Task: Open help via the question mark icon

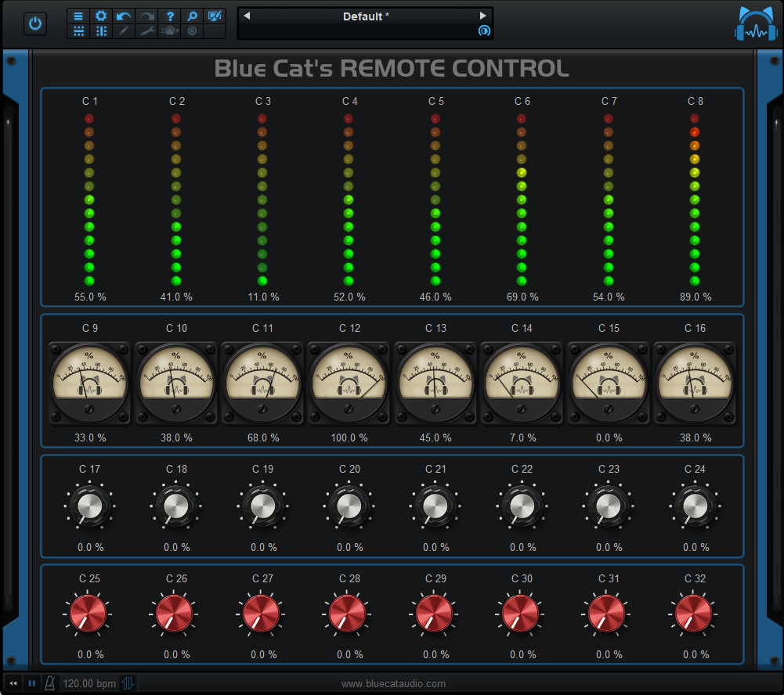Action: 169,16
